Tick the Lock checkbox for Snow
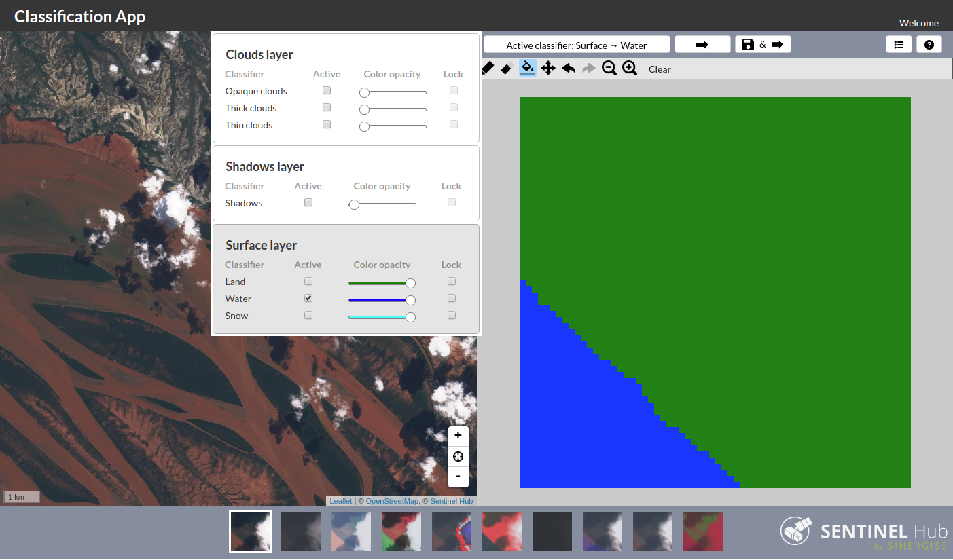 [452, 315]
